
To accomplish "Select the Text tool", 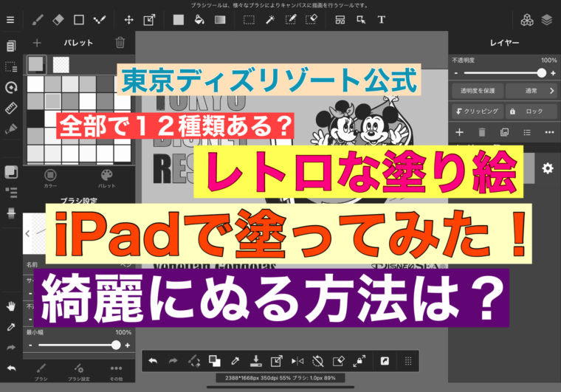I will pos(382,20).
